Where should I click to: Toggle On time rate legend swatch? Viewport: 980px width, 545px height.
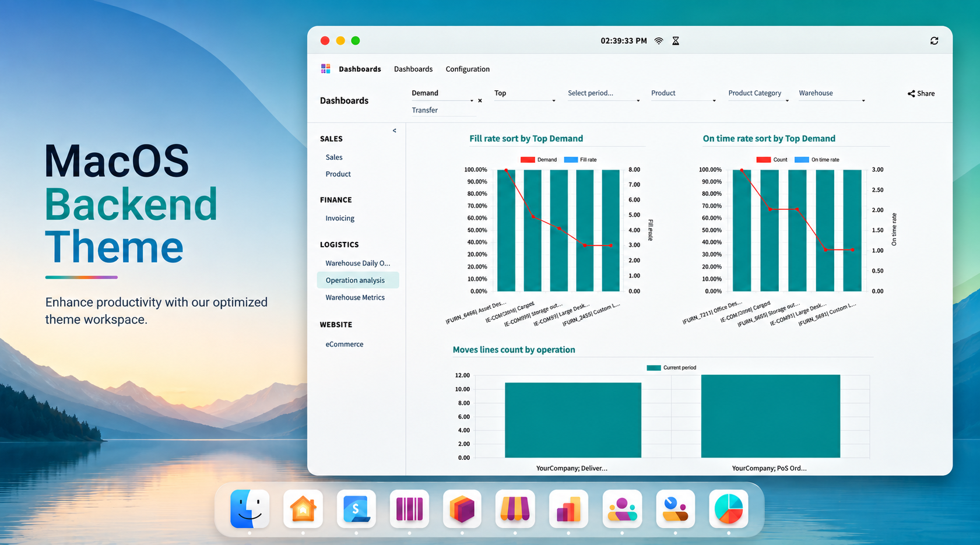[x=802, y=160]
